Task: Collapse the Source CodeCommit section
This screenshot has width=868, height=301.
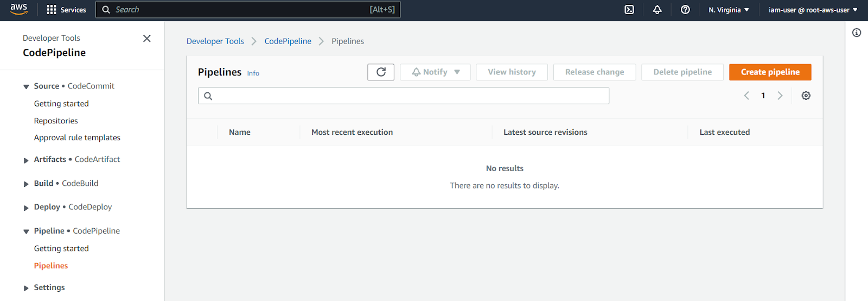Action: [x=26, y=86]
